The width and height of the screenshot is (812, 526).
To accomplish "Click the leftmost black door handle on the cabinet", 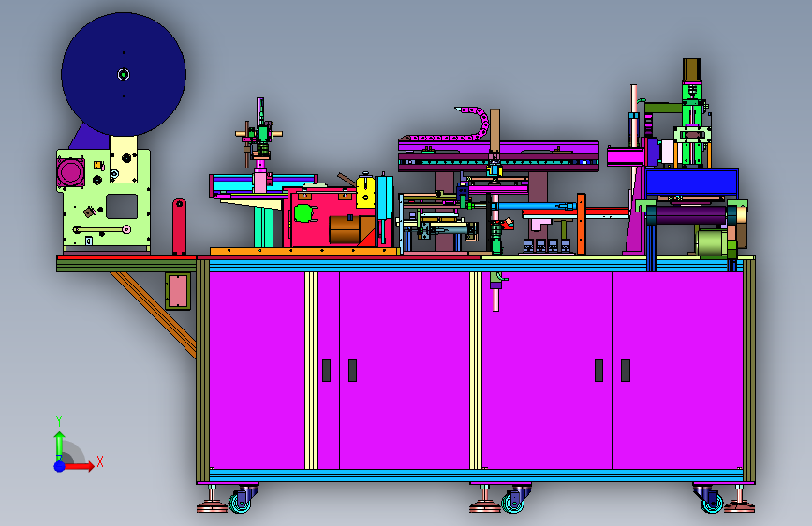I will 326,371.
